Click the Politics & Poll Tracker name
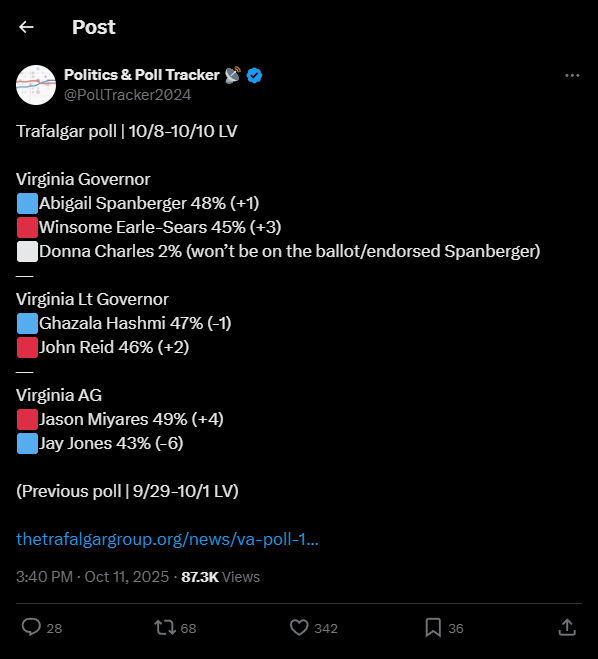The image size is (598, 659). [142, 75]
